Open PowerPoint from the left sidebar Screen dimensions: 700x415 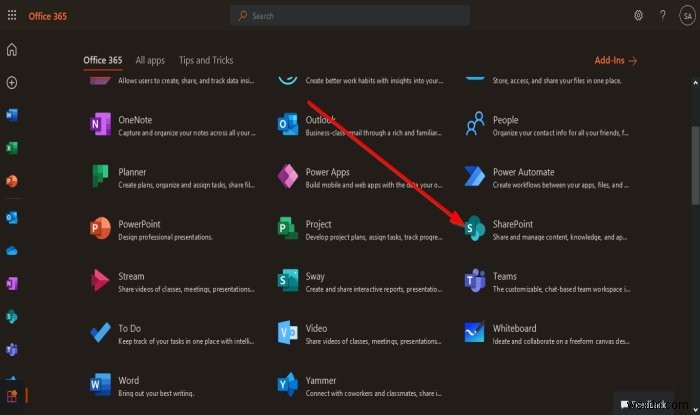[12, 181]
